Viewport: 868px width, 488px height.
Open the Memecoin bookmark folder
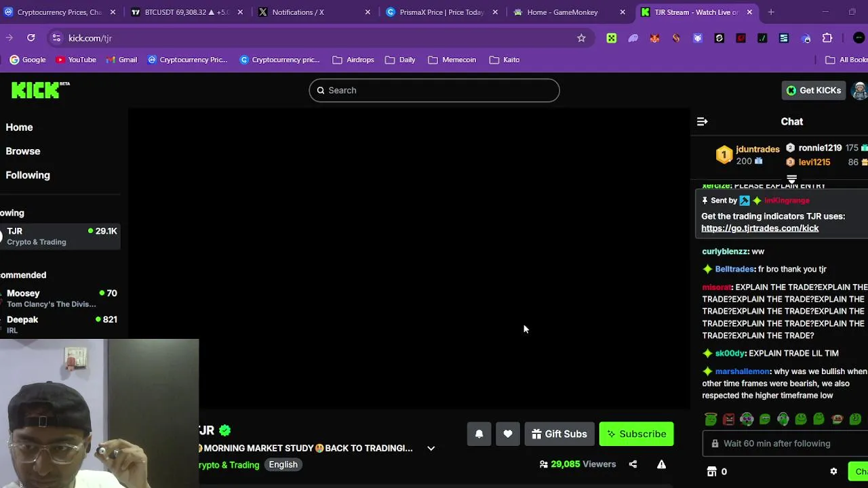(x=452, y=60)
